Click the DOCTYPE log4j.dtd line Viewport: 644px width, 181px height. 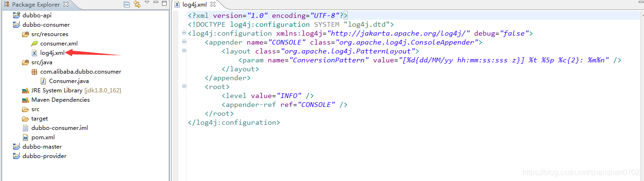[291, 24]
